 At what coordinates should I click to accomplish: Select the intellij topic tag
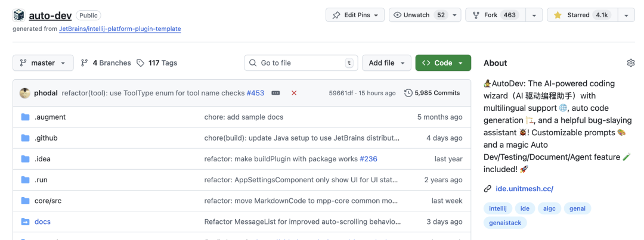(497, 208)
